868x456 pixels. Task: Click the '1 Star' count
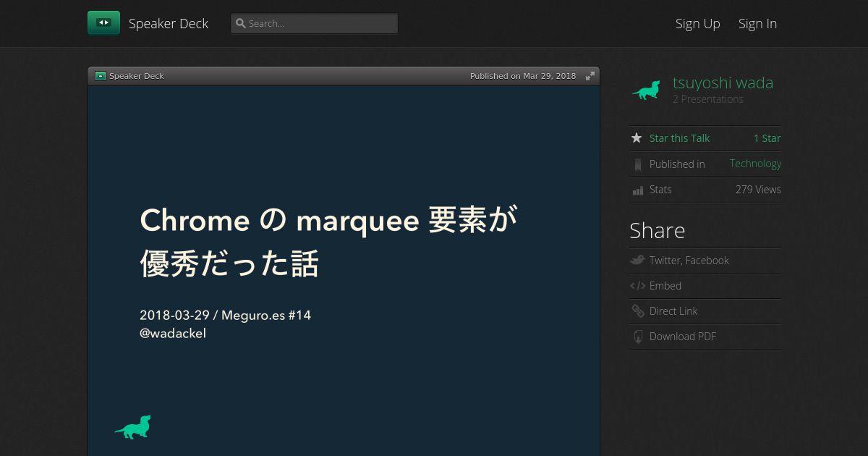click(767, 138)
